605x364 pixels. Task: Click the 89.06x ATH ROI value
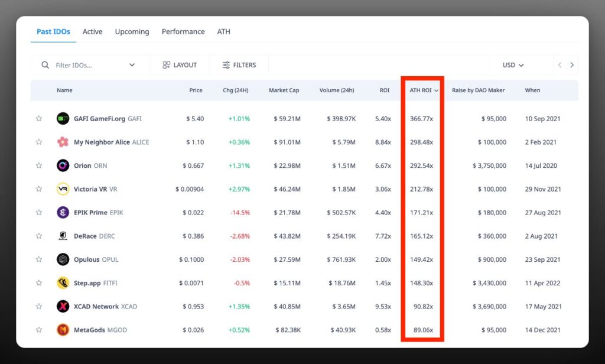pyautogui.click(x=423, y=330)
